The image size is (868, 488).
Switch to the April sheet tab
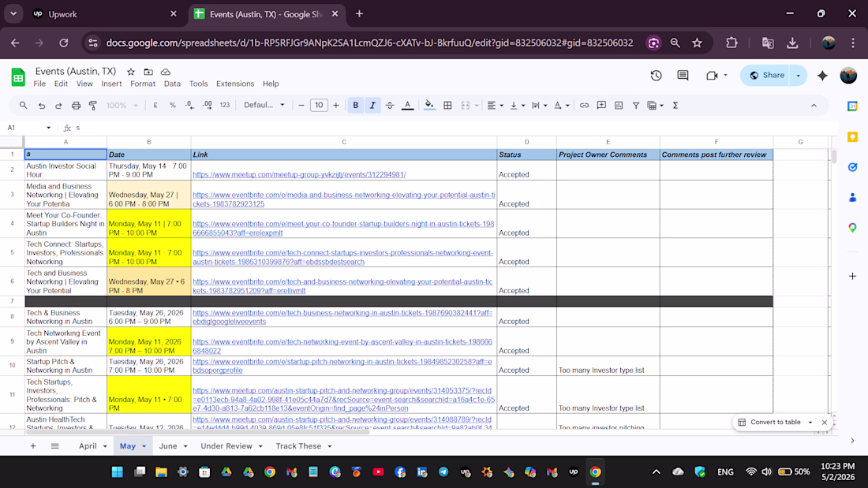[x=88, y=446]
